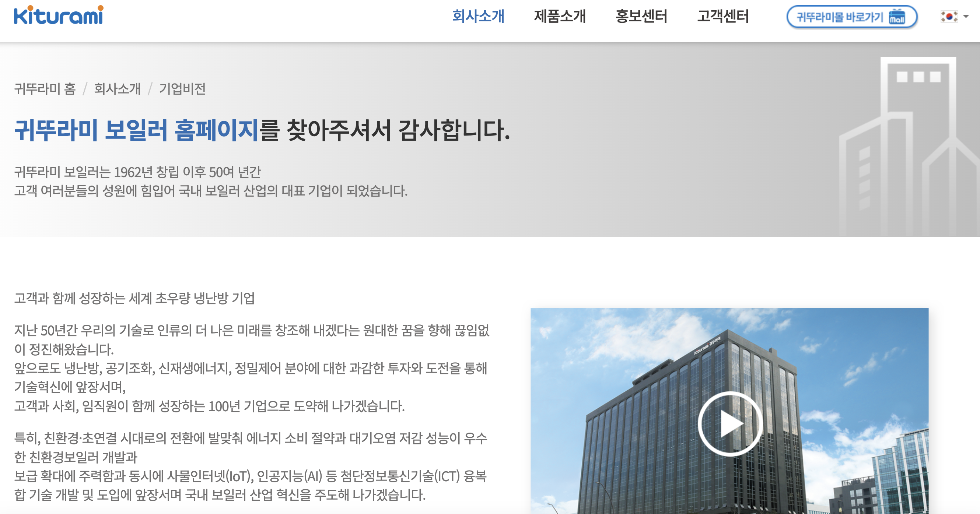Click the text 고객과 함께 성장하는 세계 초우량 냉난방 기업
Image resolution: width=980 pixels, height=514 pixels.
(134, 298)
